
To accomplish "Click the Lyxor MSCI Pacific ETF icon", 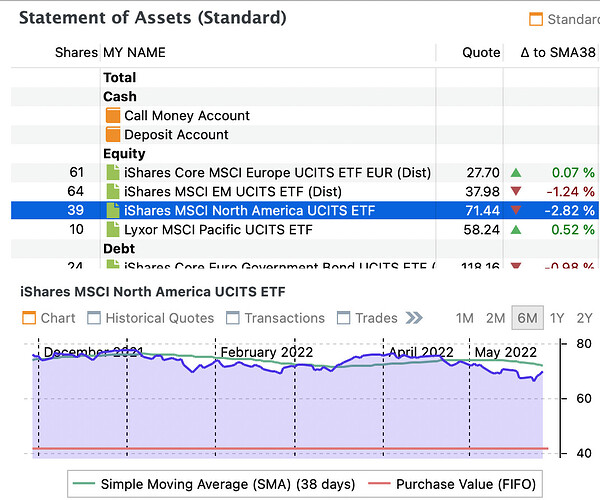I will coord(112,230).
